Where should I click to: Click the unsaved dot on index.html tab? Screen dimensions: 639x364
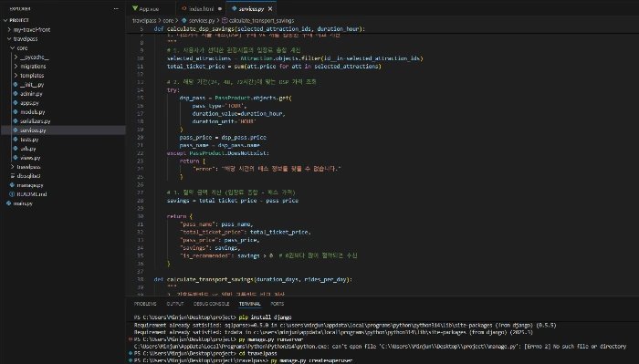click(x=220, y=8)
